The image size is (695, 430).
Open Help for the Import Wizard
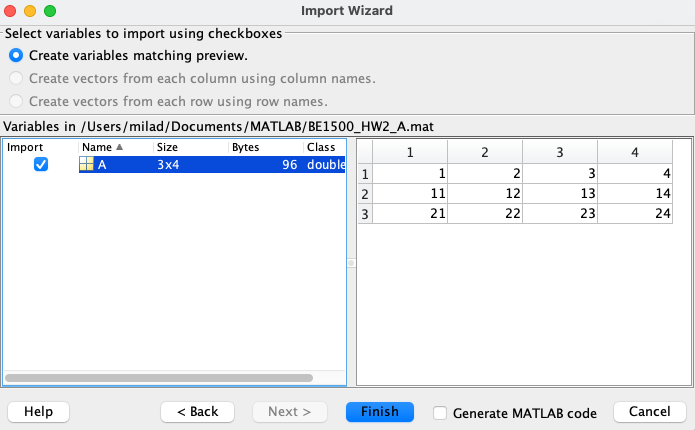click(39, 412)
